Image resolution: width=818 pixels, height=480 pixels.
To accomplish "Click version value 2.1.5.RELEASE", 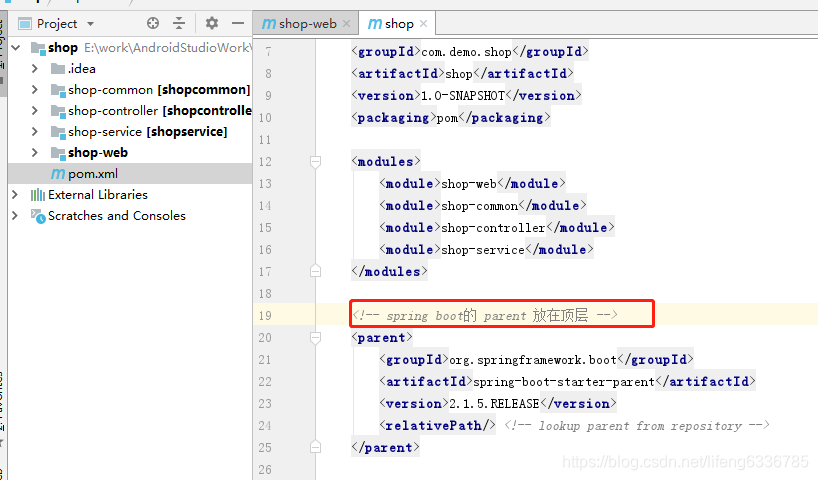I will [495, 404].
